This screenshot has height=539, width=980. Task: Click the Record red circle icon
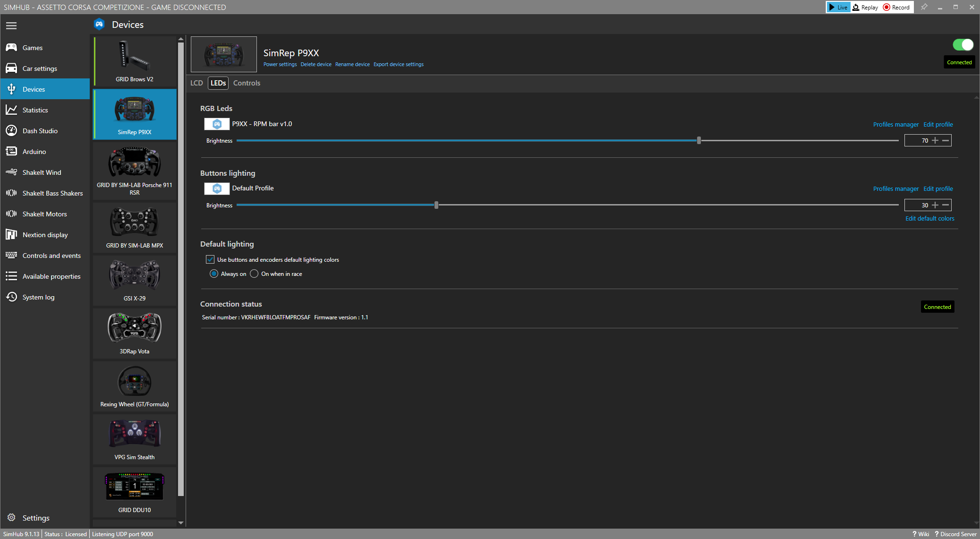coord(886,7)
